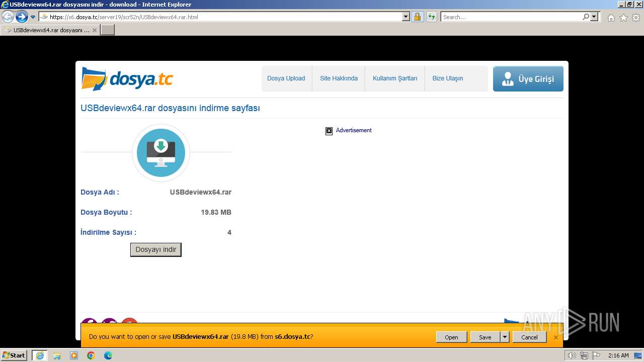Launch Microsoft Edge from the taskbar

pyautogui.click(x=108, y=355)
